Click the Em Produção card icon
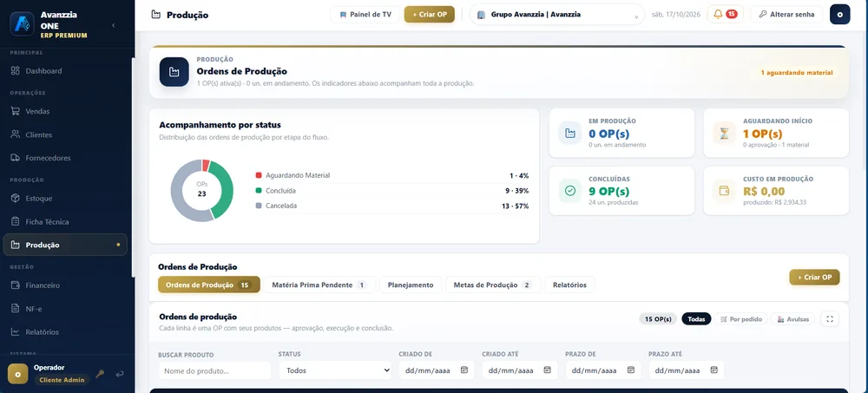Screen dimensions: 868x393 569,133
